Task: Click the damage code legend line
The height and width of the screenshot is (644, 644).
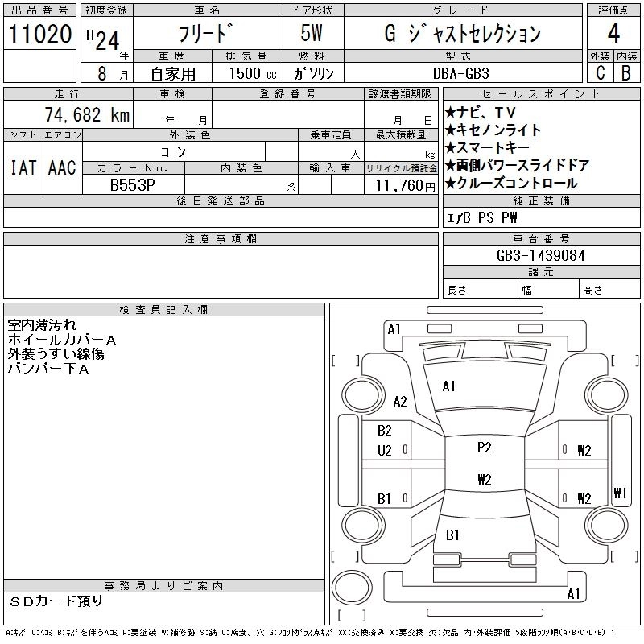Action: 310,633
